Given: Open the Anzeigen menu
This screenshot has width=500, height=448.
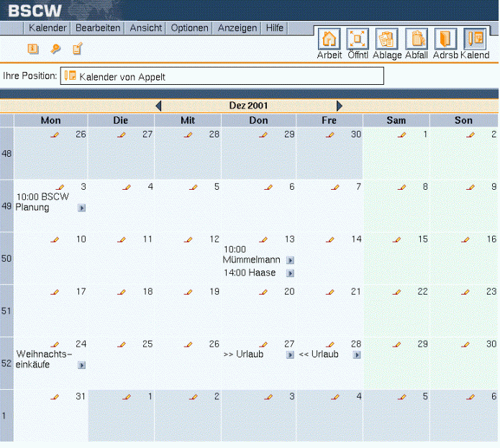Looking at the screenshot, I should (x=237, y=28).
